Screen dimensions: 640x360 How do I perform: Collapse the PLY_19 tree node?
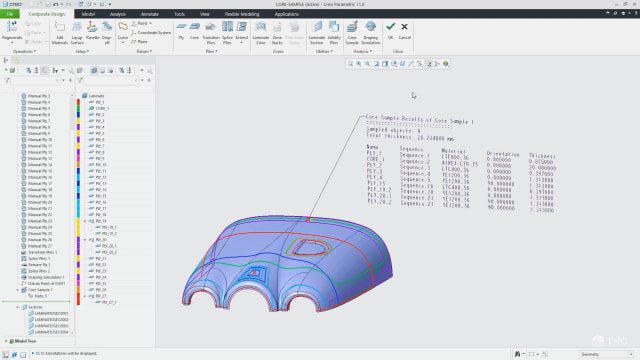pyautogui.click(x=85, y=221)
